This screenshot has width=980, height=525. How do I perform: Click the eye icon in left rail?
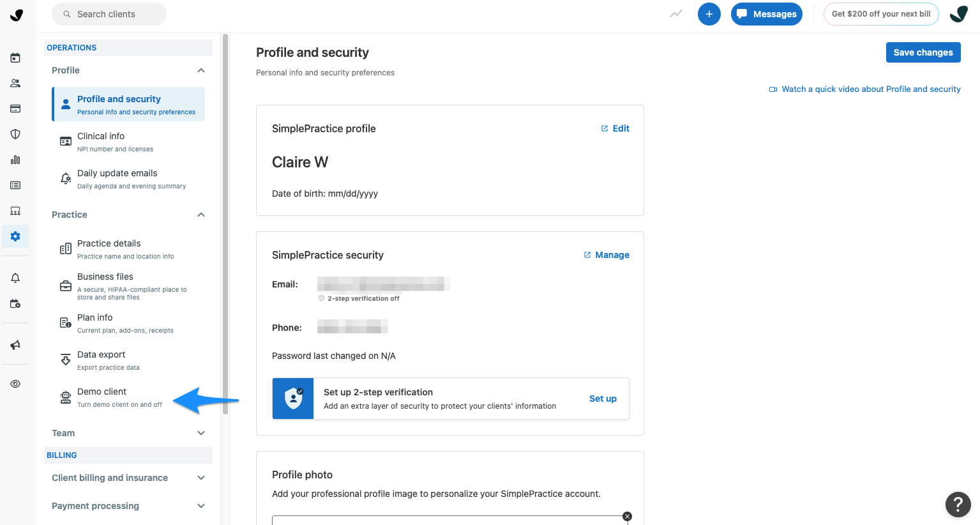point(15,384)
